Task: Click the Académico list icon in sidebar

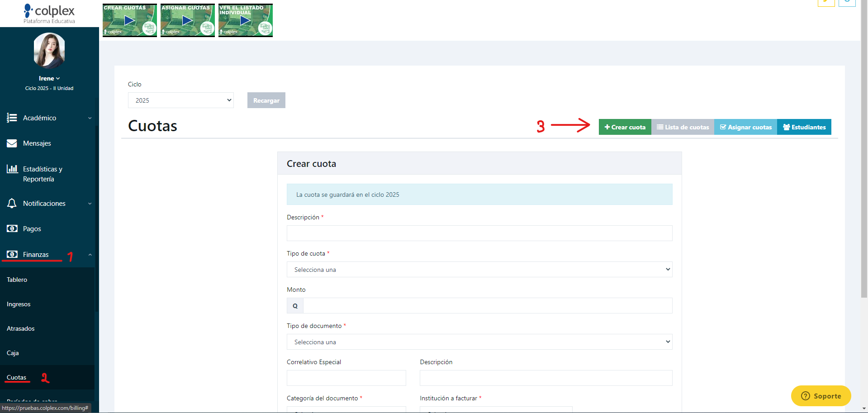Action: (12, 118)
